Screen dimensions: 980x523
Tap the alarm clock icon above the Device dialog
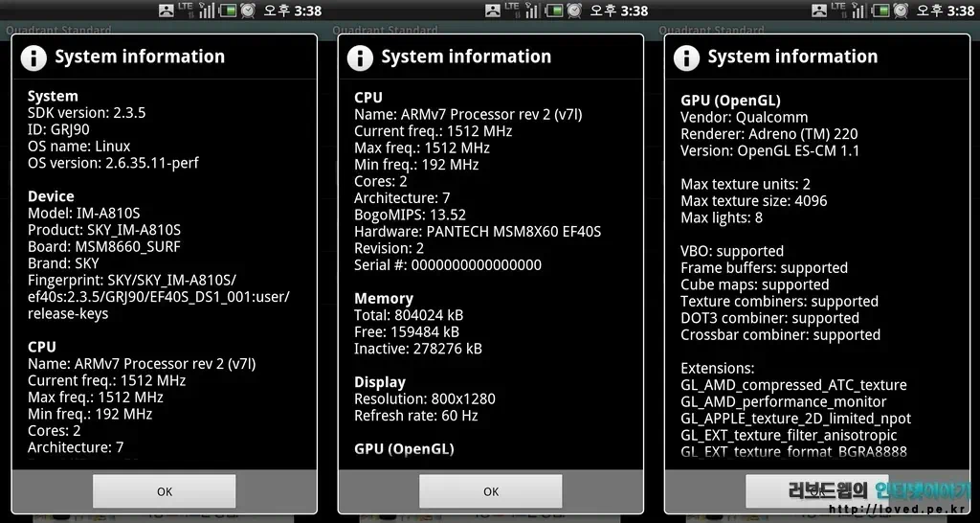[248, 11]
